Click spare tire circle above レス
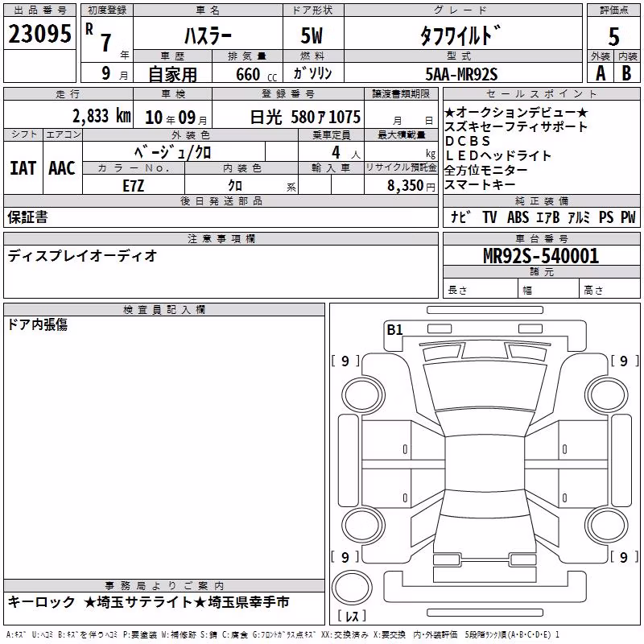644x644 pixels. (x=352, y=587)
